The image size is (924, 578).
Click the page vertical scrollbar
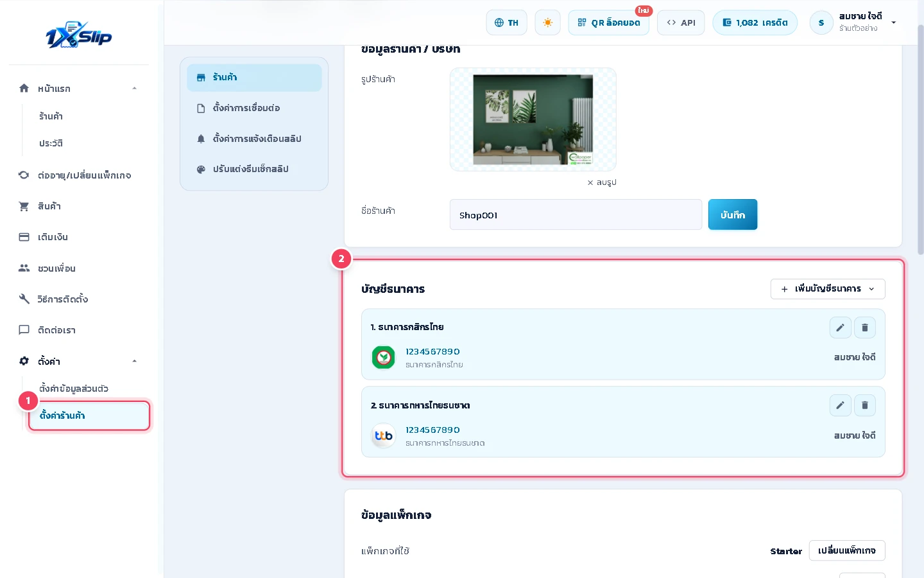point(921,141)
